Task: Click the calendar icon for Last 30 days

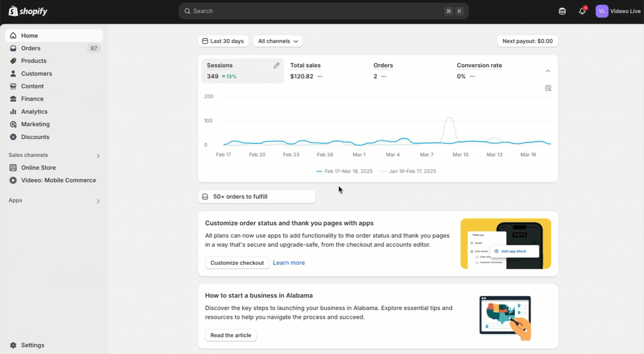Action: pos(205,41)
